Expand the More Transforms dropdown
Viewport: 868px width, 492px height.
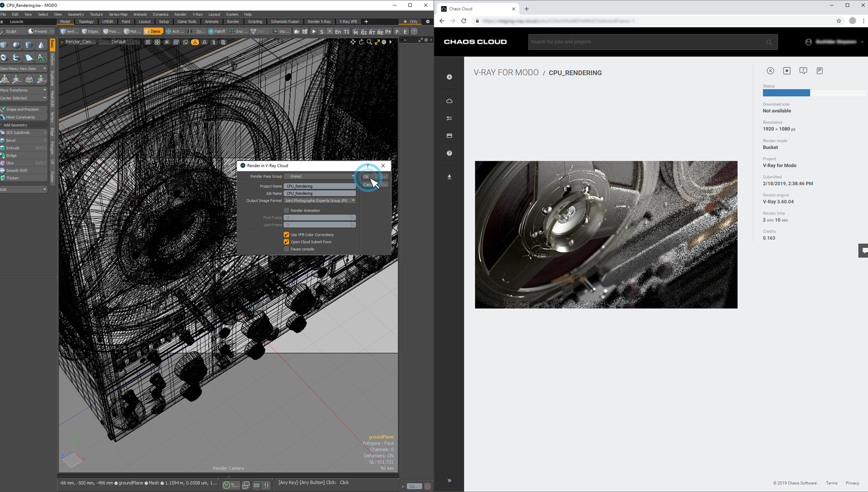[23, 90]
